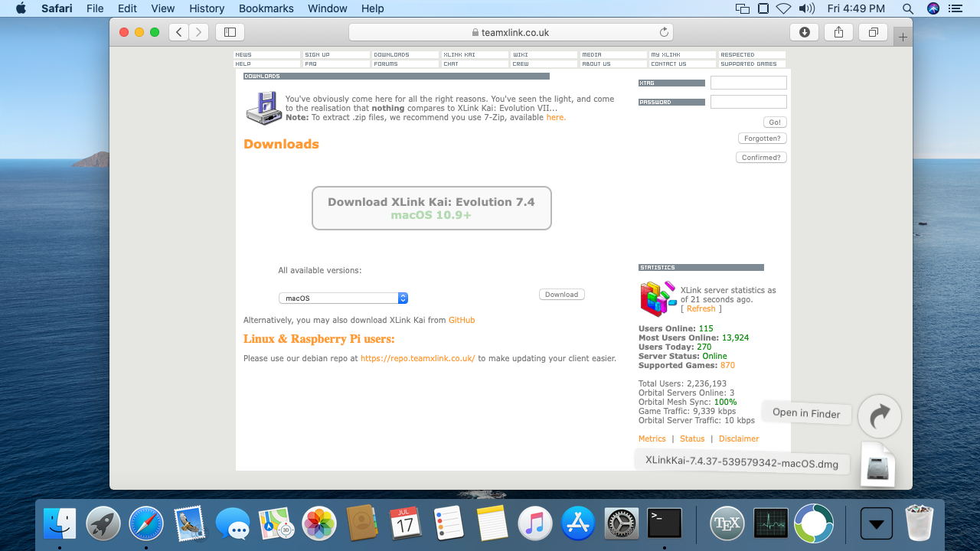Follow the GitHub link
Image resolution: width=980 pixels, height=551 pixels.
point(461,320)
